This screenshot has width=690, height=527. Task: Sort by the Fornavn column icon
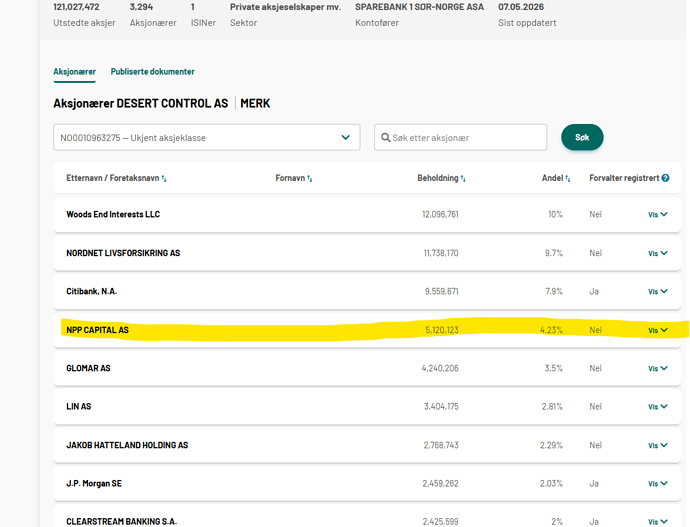(x=310, y=178)
